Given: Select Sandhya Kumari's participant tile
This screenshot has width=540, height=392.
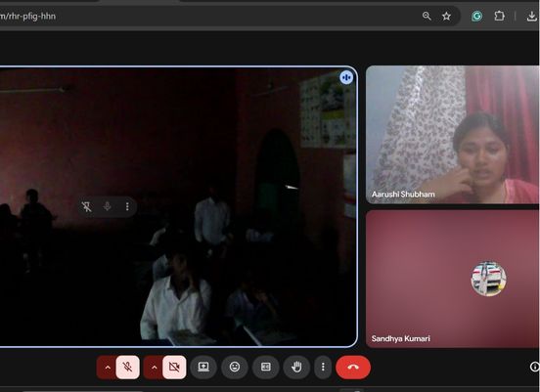Looking at the screenshot, I should click(452, 280).
